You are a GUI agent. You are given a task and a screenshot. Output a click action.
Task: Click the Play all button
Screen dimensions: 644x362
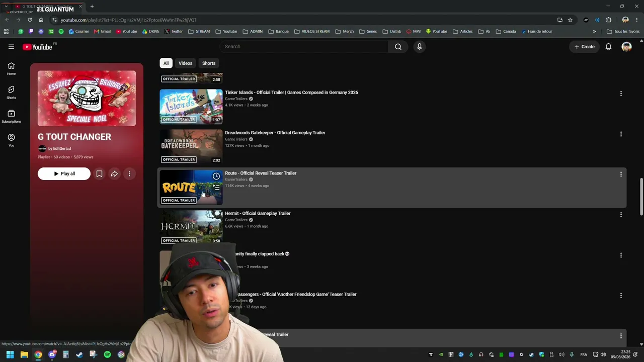click(64, 174)
